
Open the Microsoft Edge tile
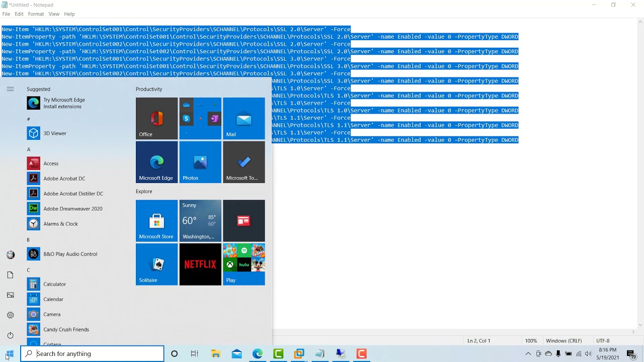click(156, 162)
